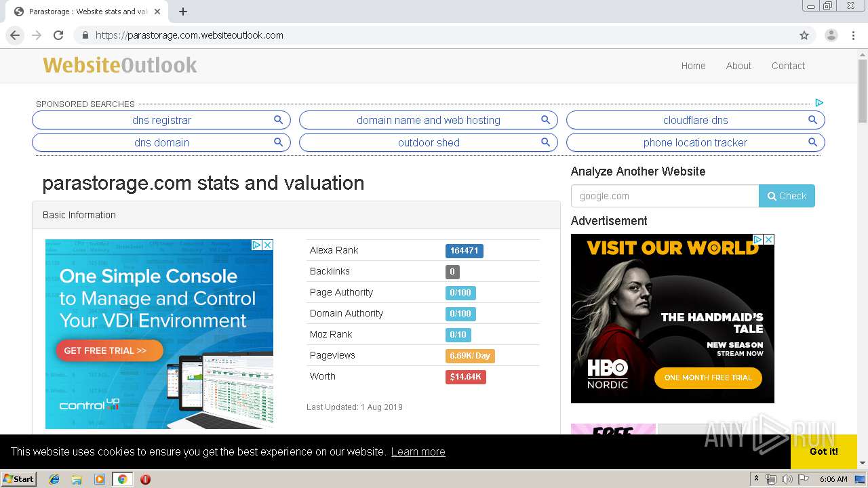Click the sponsored searches AdChoices icon
The height and width of the screenshot is (488, 868).
click(819, 103)
